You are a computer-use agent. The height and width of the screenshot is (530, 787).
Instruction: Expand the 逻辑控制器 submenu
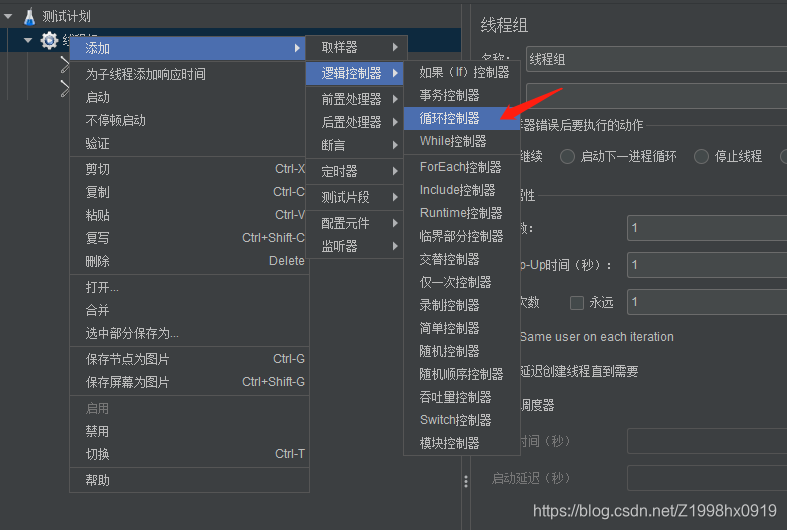coord(355,73)
